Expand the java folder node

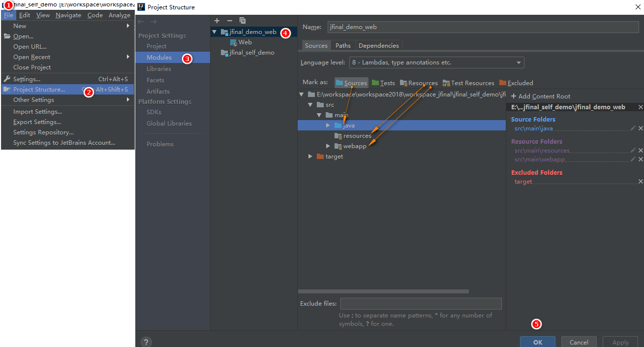[x=328, y=126]
